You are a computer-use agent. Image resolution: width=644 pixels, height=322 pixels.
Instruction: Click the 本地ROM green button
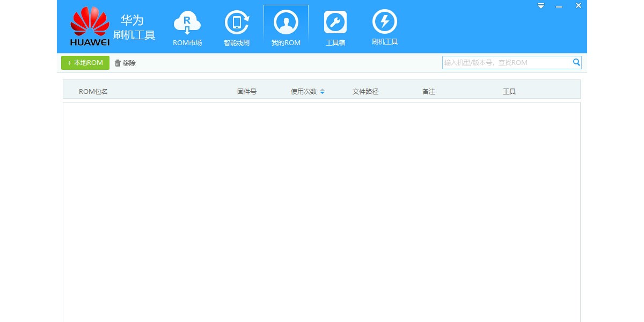tap(85, 63)
